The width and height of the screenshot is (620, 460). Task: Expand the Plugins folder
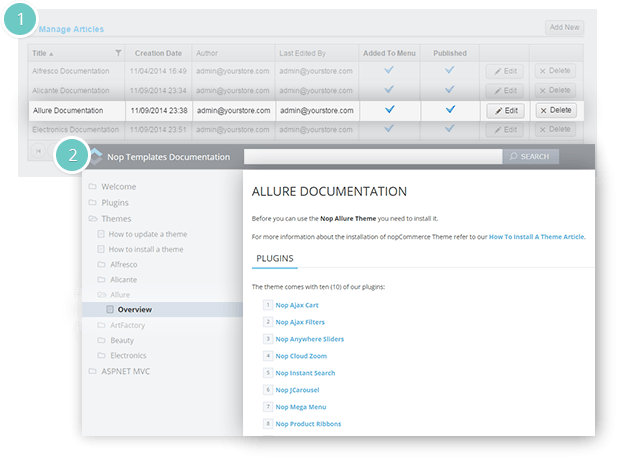[109, 203]
